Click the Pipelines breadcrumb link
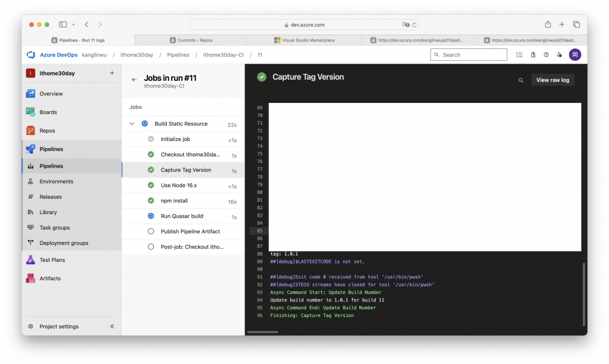609x364 pixels. pos(178,55)
